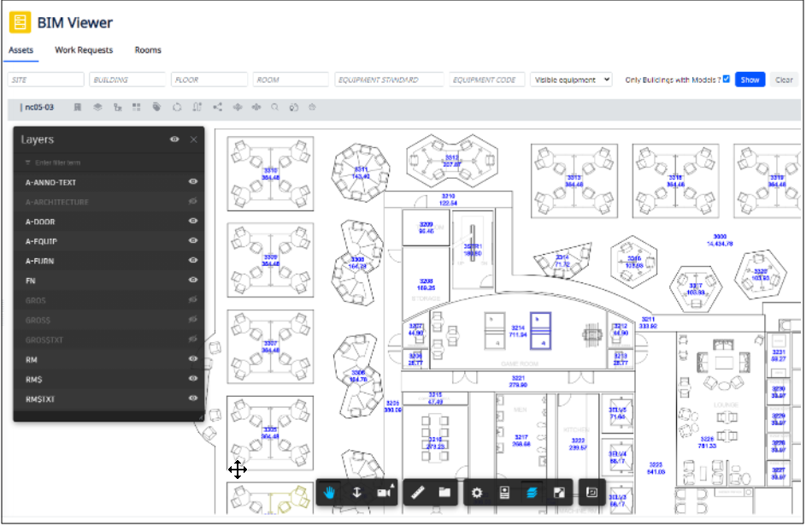Click the Show button
The width and height of the screenshot is (812, 532).
tap(750, 80)
